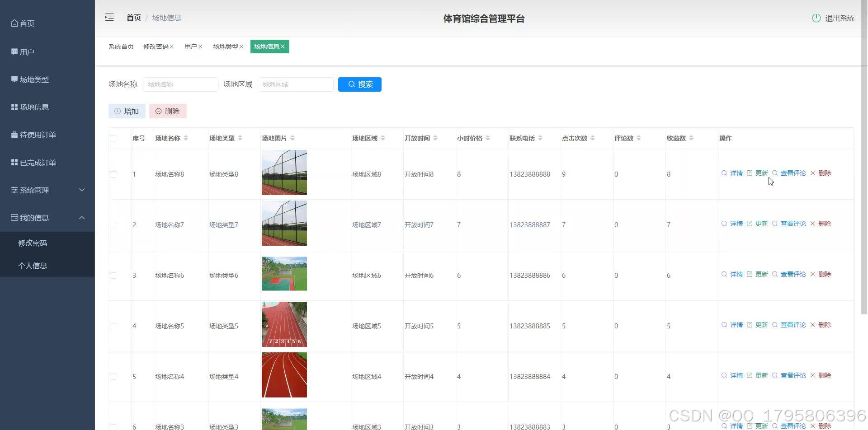The width and height of the screenshot is (868, 430).
Task: Sort by 场地区域 column
Action: point(383,138)
